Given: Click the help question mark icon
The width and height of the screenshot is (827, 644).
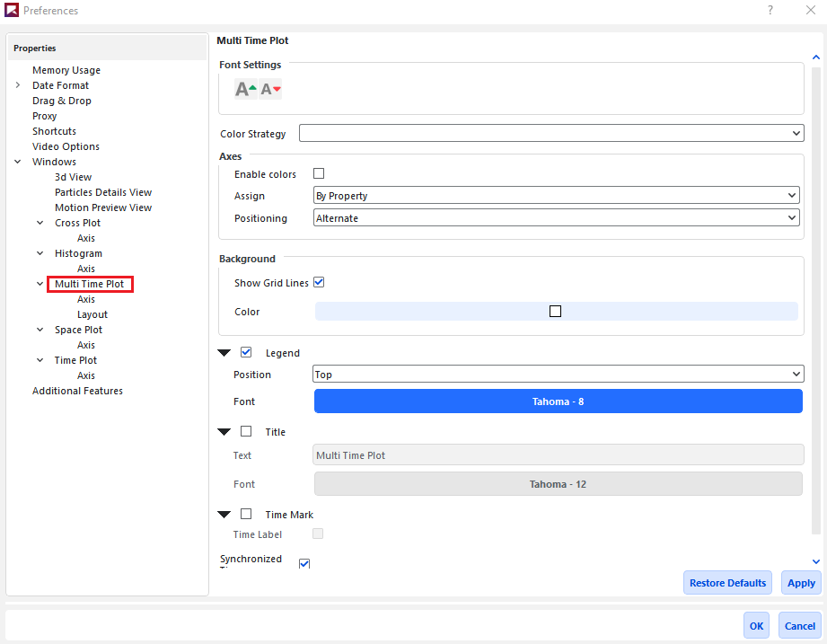Looking at the screenshot, I should click(770, 11).
